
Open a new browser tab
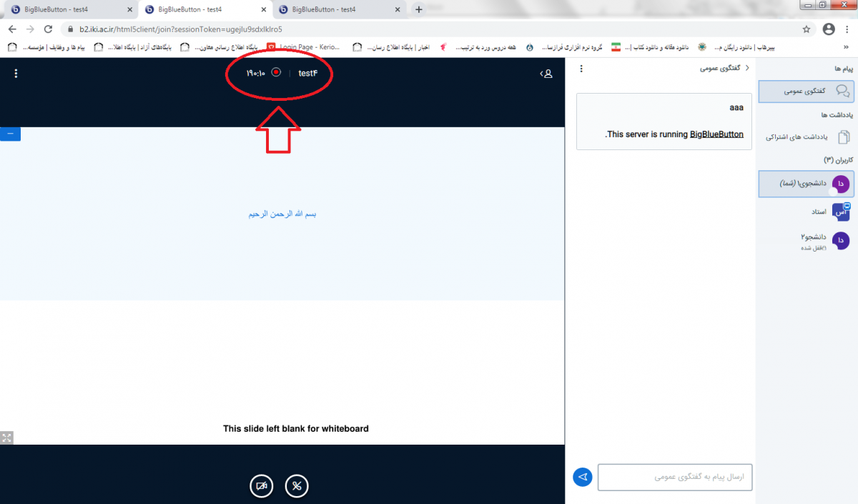pos(419,9)
